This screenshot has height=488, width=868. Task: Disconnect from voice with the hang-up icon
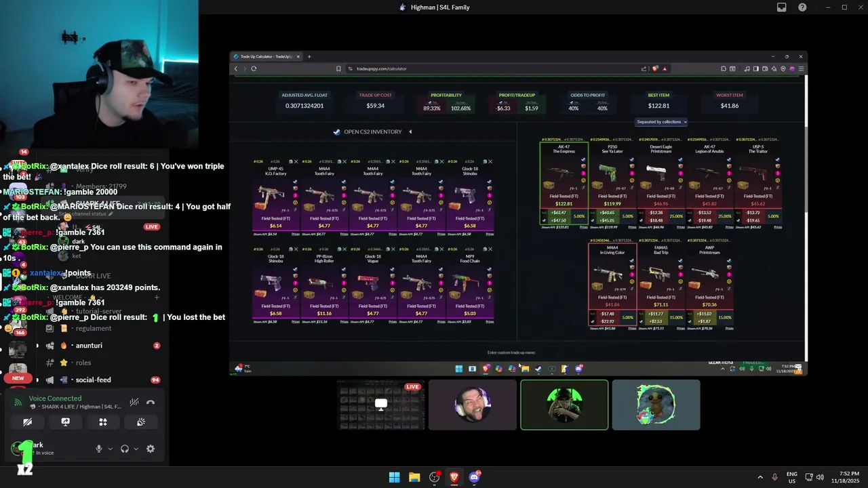pos(151,403)
